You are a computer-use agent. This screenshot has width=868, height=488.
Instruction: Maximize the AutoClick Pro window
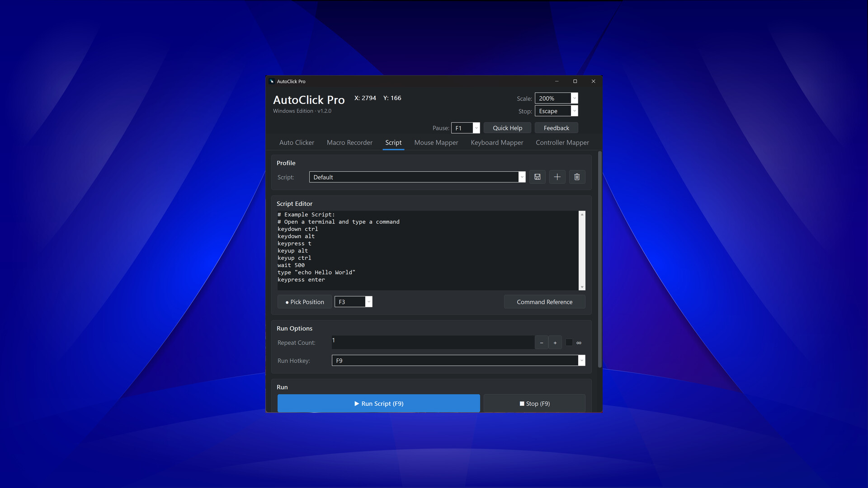click(x=575, y=81)
